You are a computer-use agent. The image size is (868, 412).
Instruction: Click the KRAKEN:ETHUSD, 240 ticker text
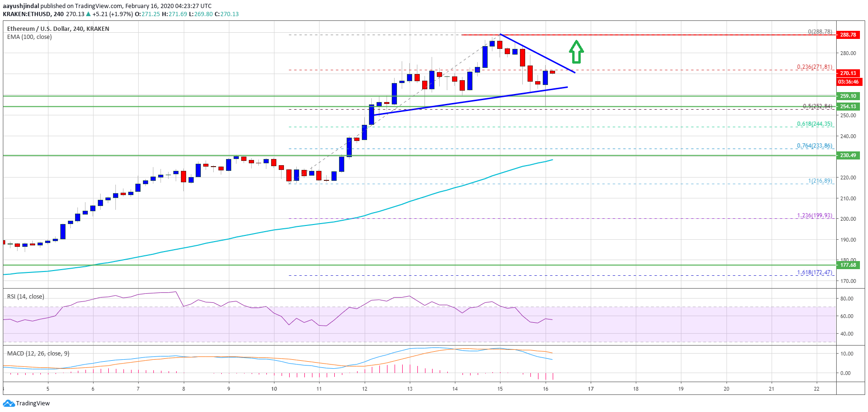[x=33, y=14]
